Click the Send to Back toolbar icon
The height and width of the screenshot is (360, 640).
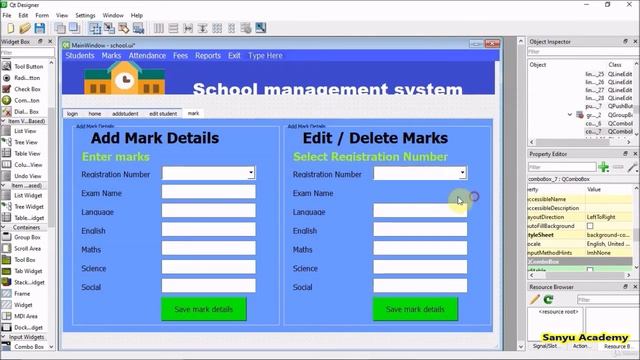coord(60,28)
